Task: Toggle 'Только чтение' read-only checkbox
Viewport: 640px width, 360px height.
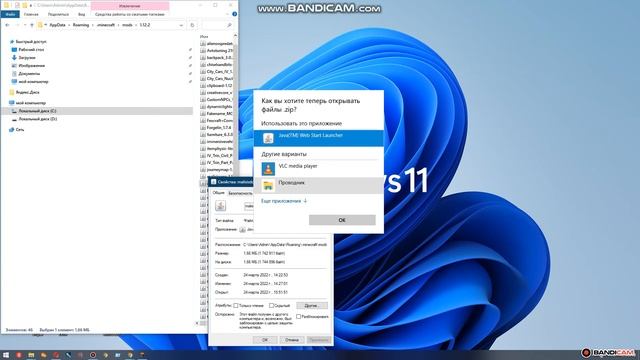Action: tap(236, 305)
